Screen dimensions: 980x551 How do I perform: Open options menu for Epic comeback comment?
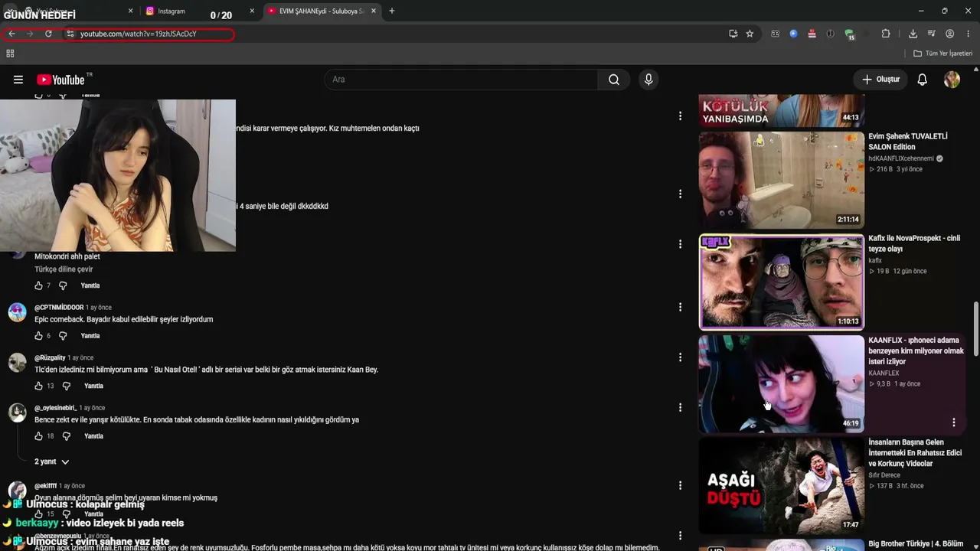point(680,308)
